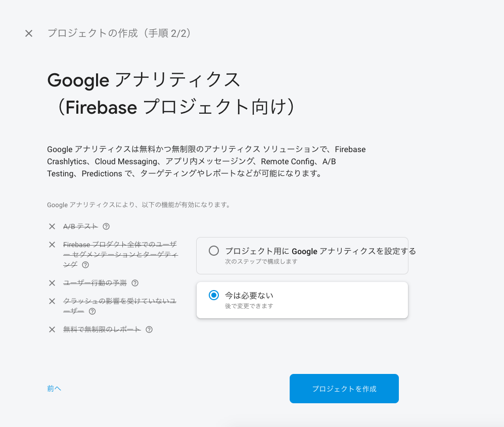Click the 今は必要ない option card
The width and height of the screenshot is (504, 427).
[302, 300]
